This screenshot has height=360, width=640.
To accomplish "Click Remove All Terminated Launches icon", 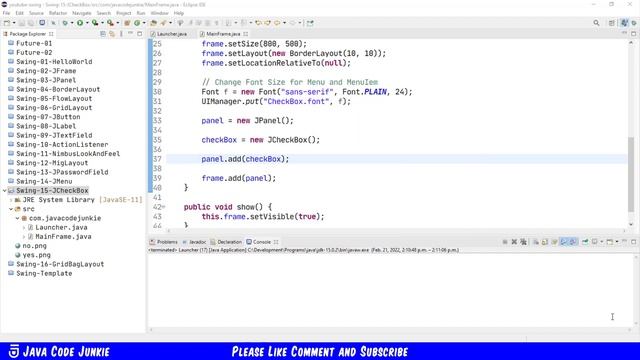I will (x=524, y=242).
